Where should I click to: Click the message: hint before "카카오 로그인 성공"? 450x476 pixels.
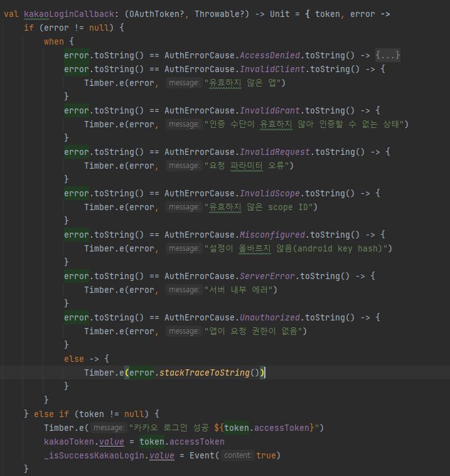pyautogui.click(x=109, y=428)
